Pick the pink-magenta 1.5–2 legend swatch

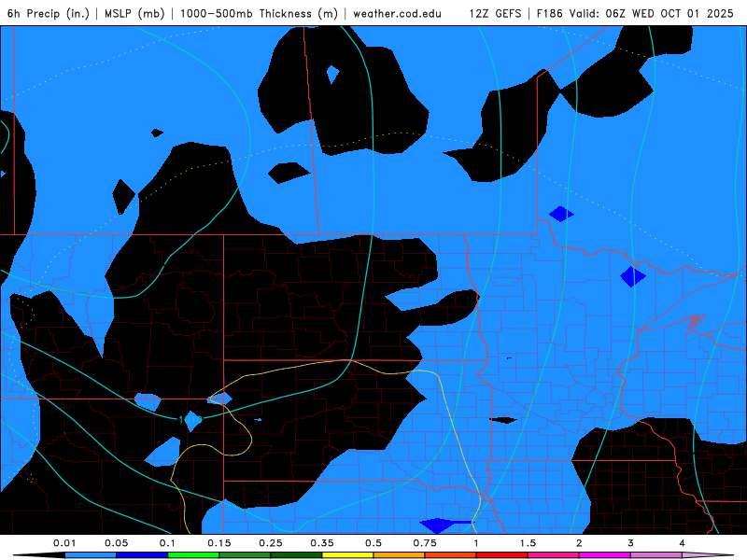pyautogui.click(x=554, y=555)
